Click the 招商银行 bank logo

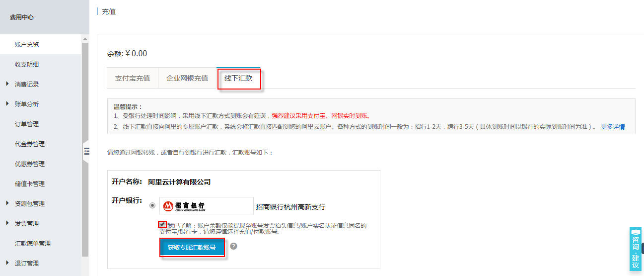tap(207, 205)
